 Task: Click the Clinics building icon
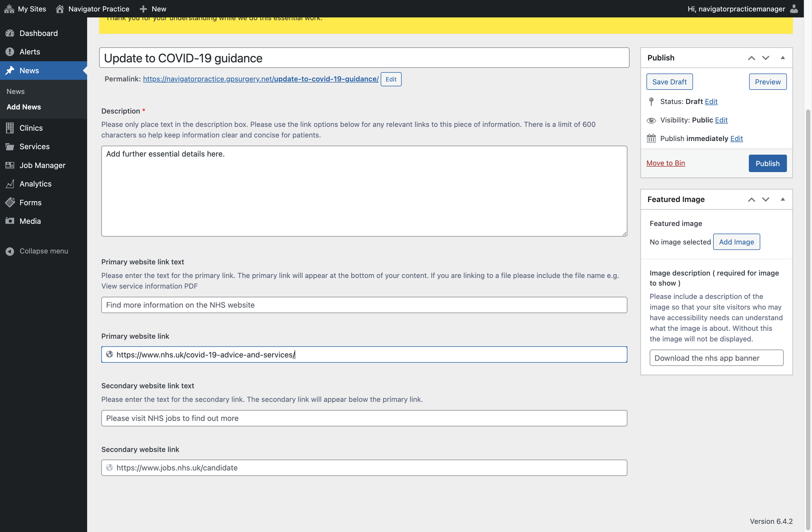tap(10, 128)
